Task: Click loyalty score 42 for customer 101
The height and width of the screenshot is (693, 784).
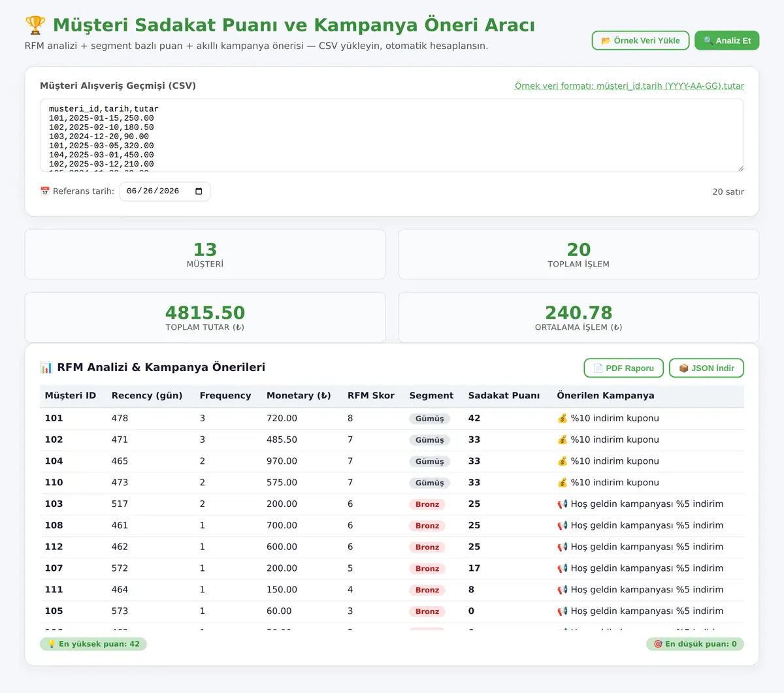Action: [474, 419]
